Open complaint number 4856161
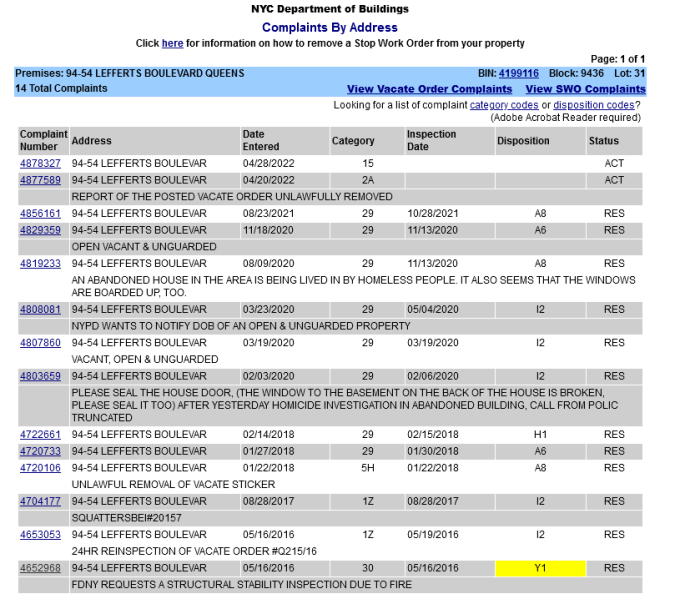Screen dimensions: 675x599 40,214
